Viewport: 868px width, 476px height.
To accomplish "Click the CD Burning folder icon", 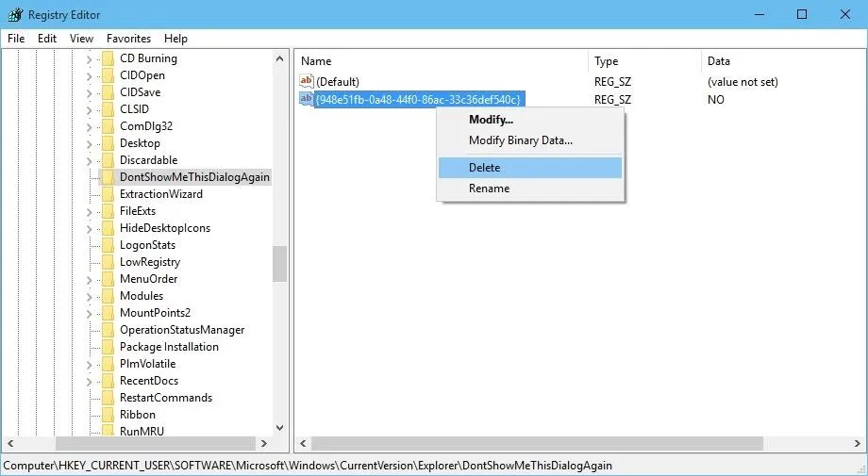I will pyautogui.click(x=108, y=58).
